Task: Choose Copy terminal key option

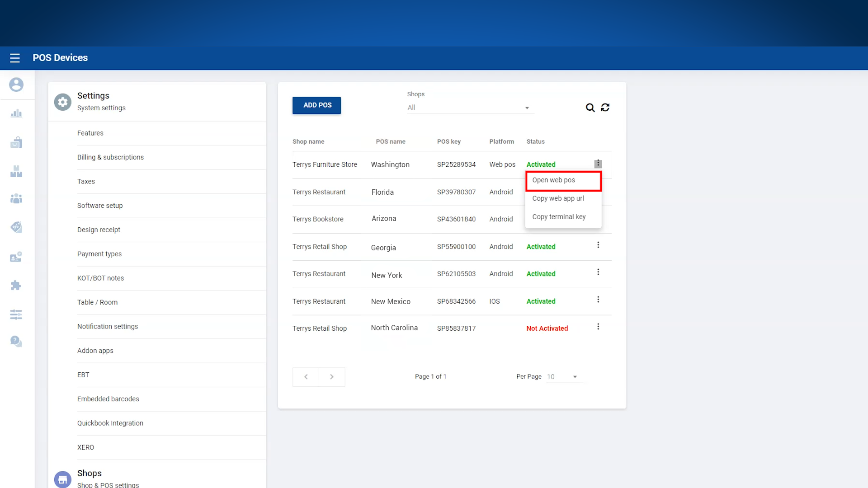Action: click(559, 217)
